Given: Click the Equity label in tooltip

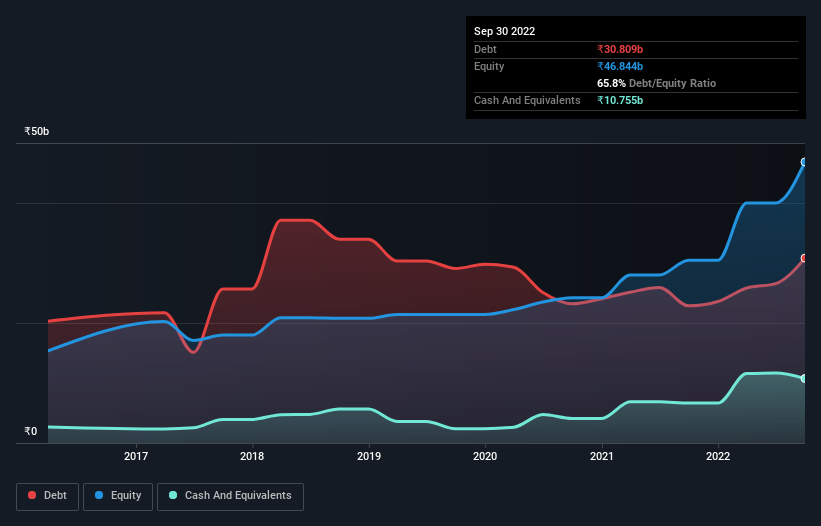Looking at the screenshot, I should (x=489, y=66).
